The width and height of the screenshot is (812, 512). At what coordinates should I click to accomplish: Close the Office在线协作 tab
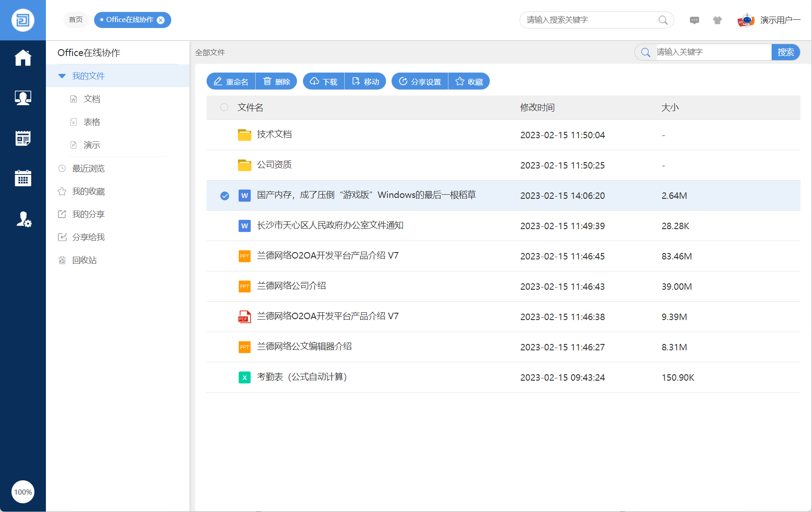pos(161,20)
